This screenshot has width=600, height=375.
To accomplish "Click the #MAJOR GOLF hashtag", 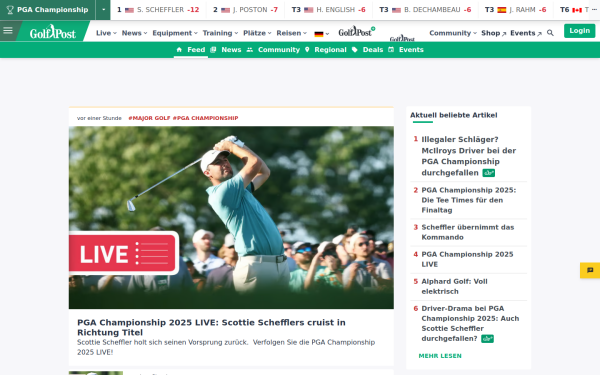I will 149,118.
